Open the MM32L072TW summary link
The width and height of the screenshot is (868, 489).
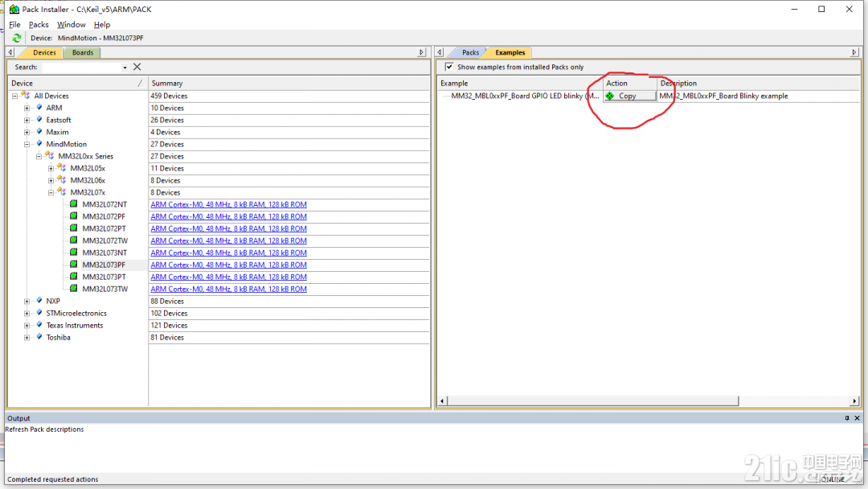click(x=228, y=241)
